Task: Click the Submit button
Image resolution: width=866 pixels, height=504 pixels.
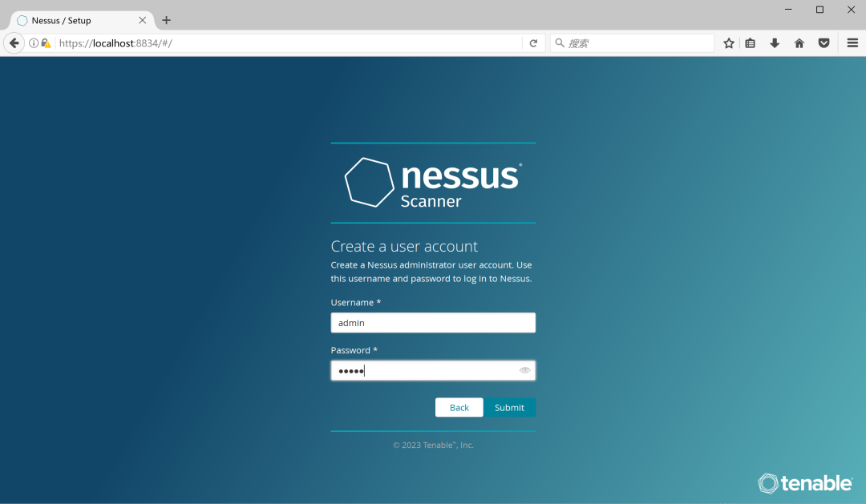Action: pyautogui.click(x=509, y=407)
